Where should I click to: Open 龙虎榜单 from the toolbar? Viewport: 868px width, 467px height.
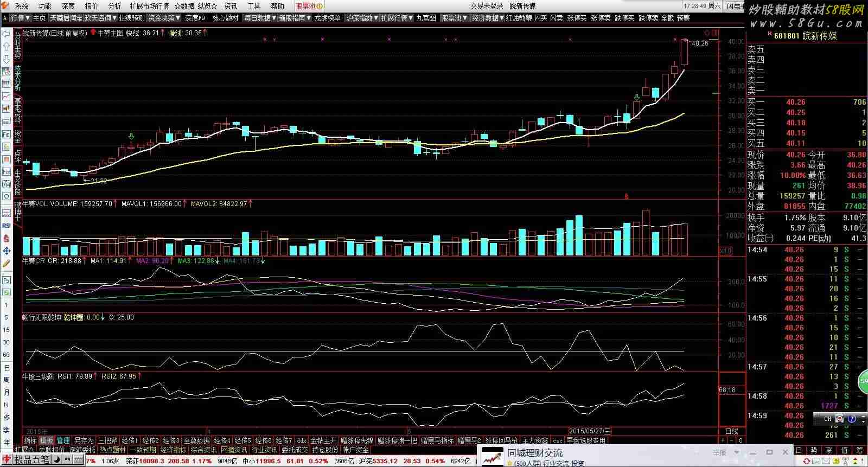point(328,18)
